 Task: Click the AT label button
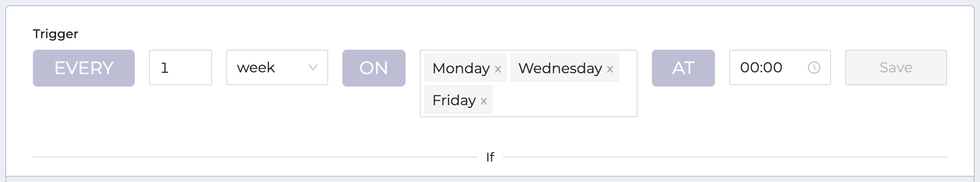pyautogui.click(x=683, y=68)
